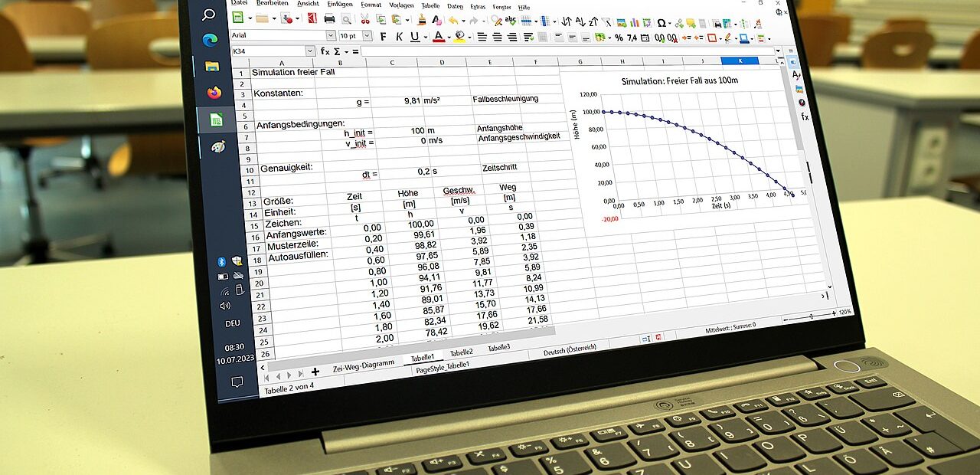Screen dimensions: 980x475
Task: Open the Borders dropdown arrow
Action: pyautogui.click(x=720, y=39)
